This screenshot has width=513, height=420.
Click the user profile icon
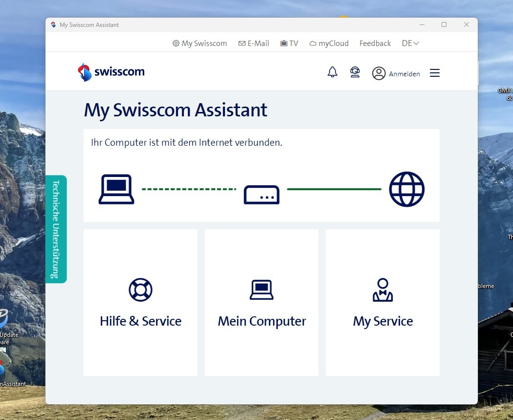[379, 73]
